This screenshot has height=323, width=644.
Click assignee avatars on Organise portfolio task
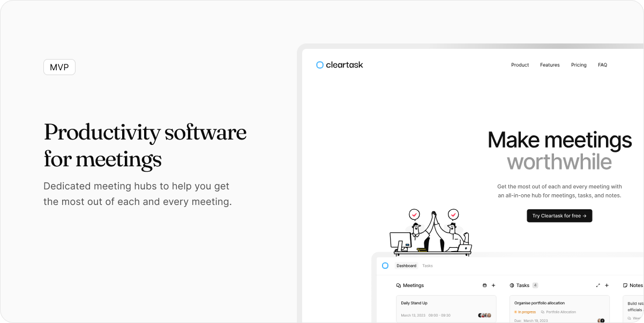pyautogui.click(x=601, y=320)
